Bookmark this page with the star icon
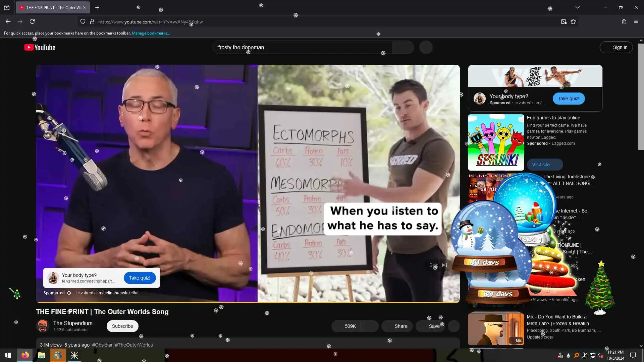The height and width of the screenshot is (362, 644). coord(573,22)
